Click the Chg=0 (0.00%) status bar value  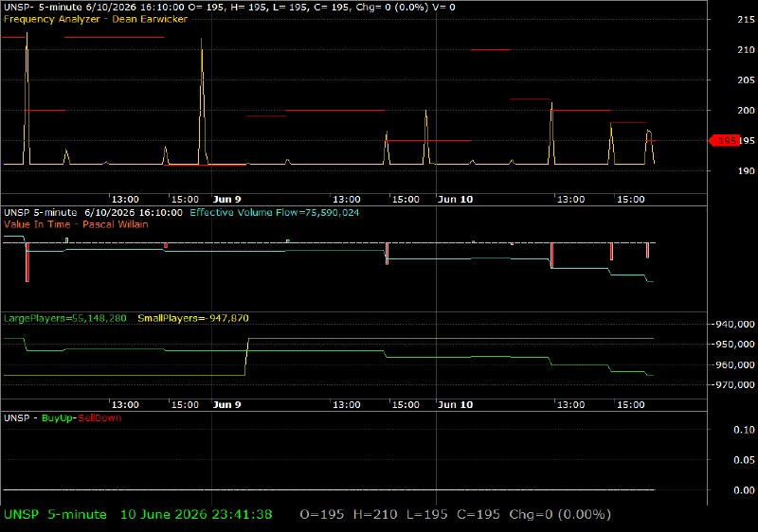[560, 515]
